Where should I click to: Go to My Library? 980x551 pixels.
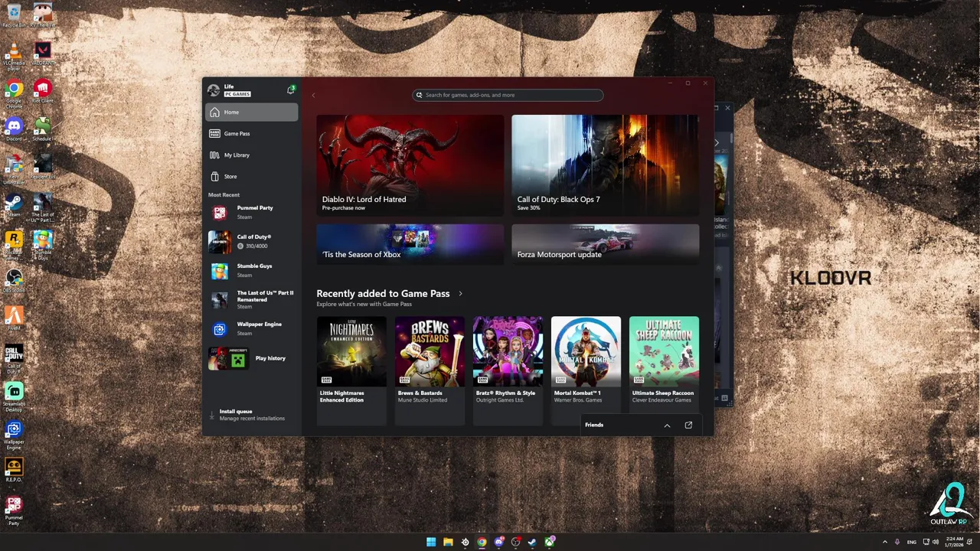(252, 155)
